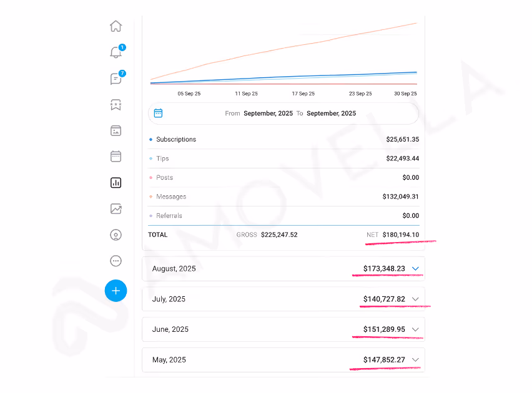Open the From September, 2025 date field
532x393 pixels.
tap(268, 113)
